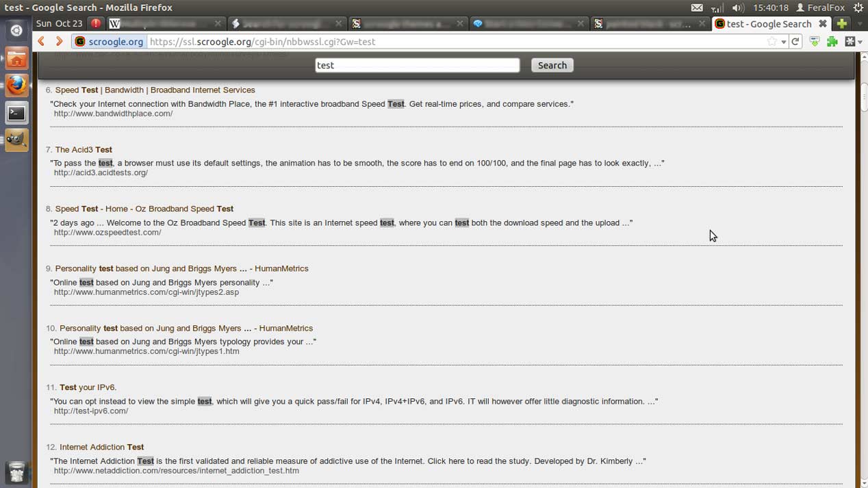Open the network signal indicator
Viewport: 868px width, 488px height.
tap(717, 8)
